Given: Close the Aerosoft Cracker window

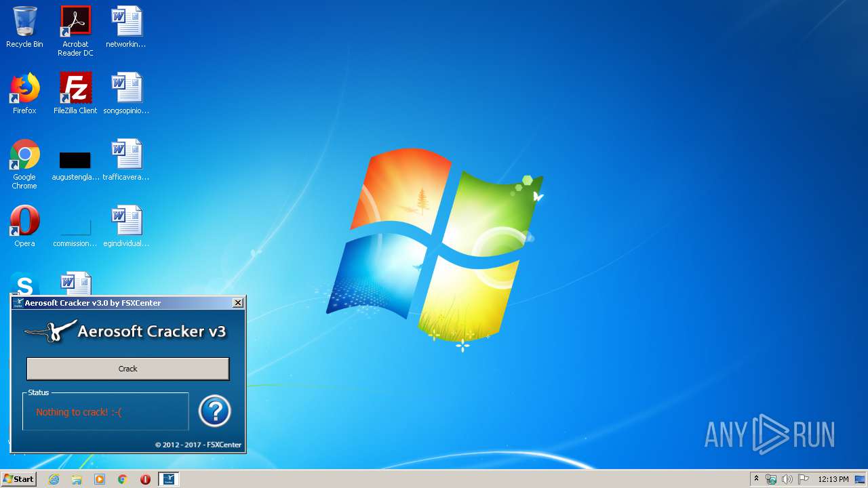Looking at the screenshot, I should coord(238,303).
